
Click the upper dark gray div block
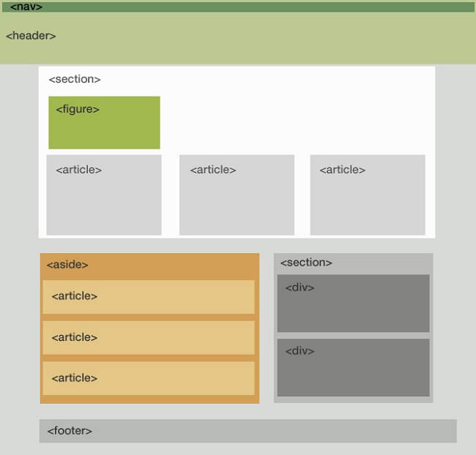(x=354, y=303)
